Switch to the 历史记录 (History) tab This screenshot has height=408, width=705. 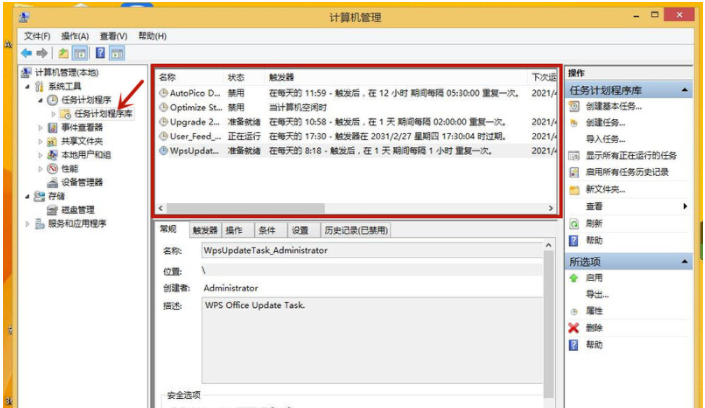(x=356, y=229)
